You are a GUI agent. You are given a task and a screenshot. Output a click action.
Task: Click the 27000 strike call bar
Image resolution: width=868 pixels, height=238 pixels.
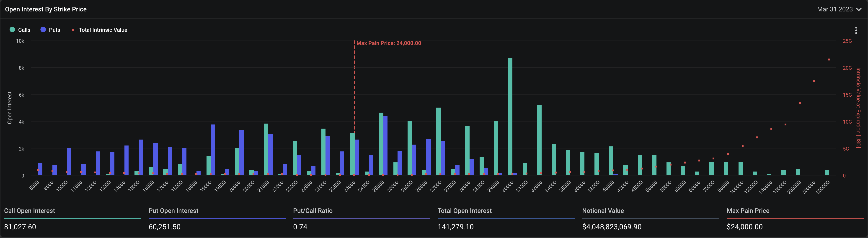438,141
